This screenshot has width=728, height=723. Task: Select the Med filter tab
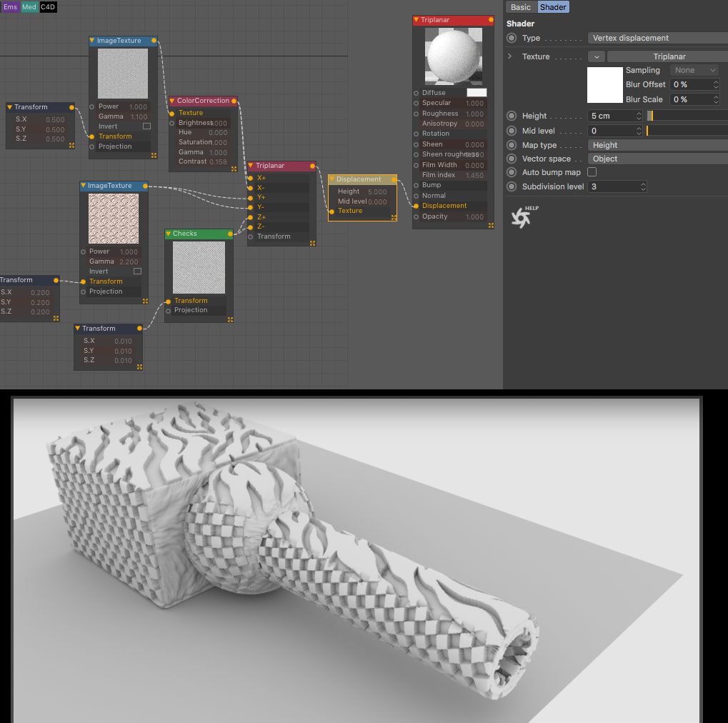tap(29, 7)
